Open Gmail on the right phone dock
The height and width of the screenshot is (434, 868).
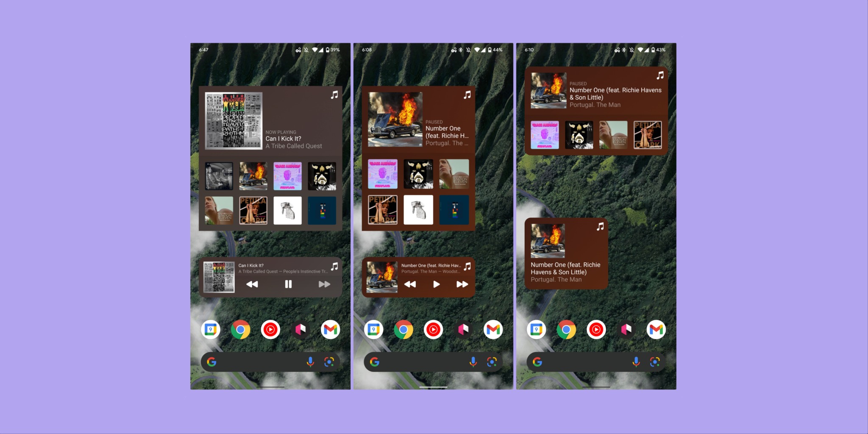point(656,330)
